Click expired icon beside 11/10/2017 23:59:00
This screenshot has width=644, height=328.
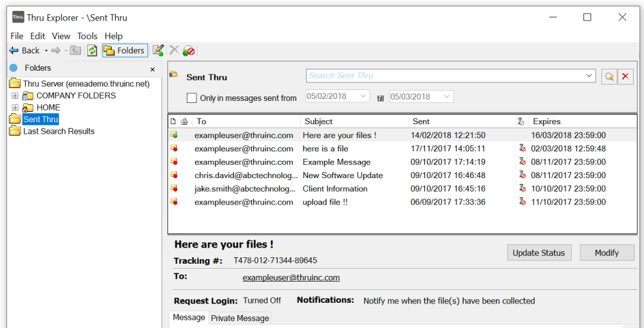pos(522,202)
